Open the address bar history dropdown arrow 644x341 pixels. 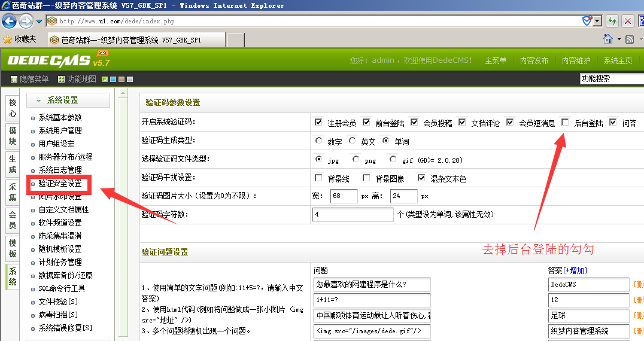(597, 22)
